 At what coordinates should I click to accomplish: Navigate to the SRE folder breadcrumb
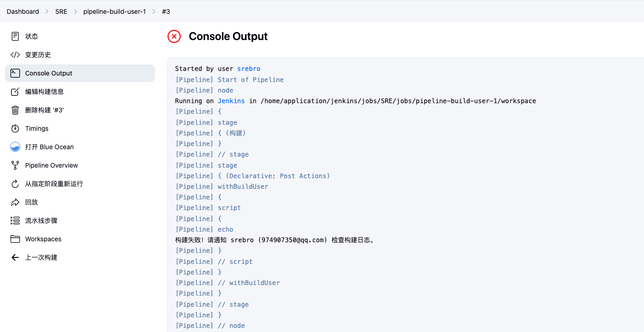(x=61, y=12)
